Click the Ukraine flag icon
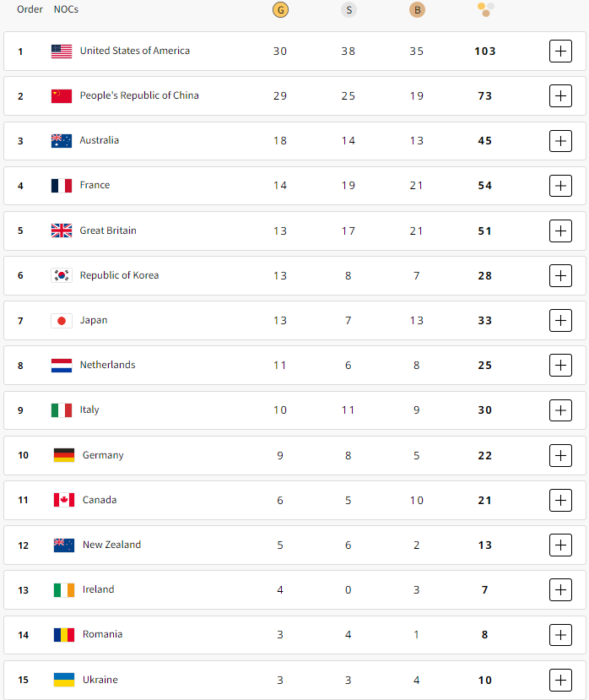 64,680
